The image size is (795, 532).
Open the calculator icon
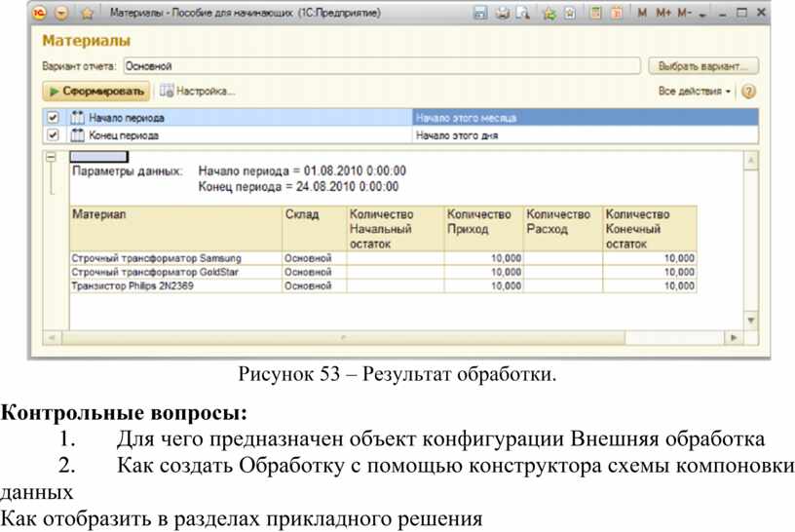click(x=596, y=14)
